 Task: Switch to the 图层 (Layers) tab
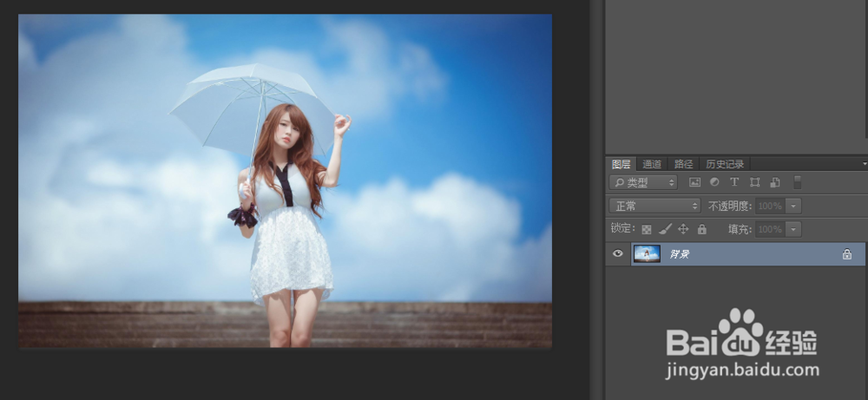621,164
